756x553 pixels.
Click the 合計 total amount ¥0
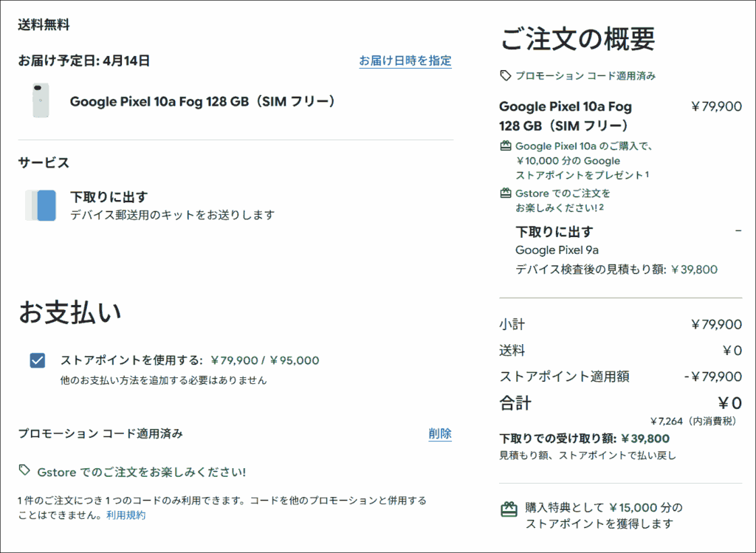point(729,403)
